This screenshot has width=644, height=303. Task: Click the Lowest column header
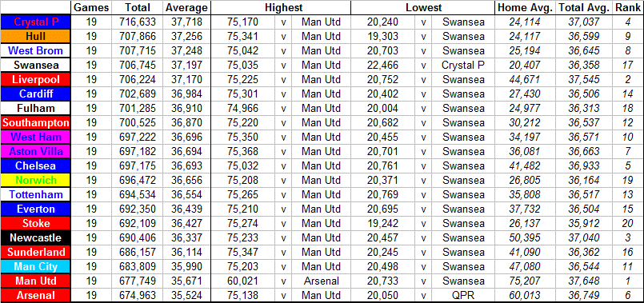(424, 7)
